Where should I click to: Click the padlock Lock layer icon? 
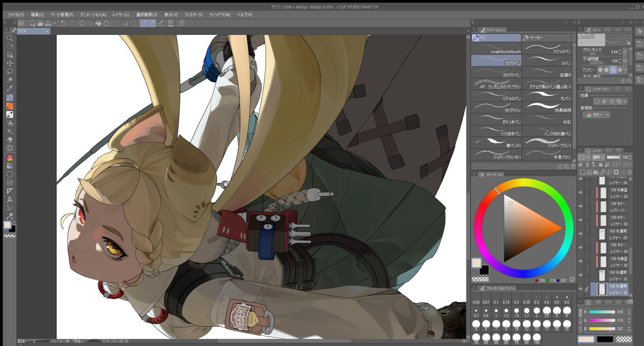pyautogui.click(x=601, y=164)
